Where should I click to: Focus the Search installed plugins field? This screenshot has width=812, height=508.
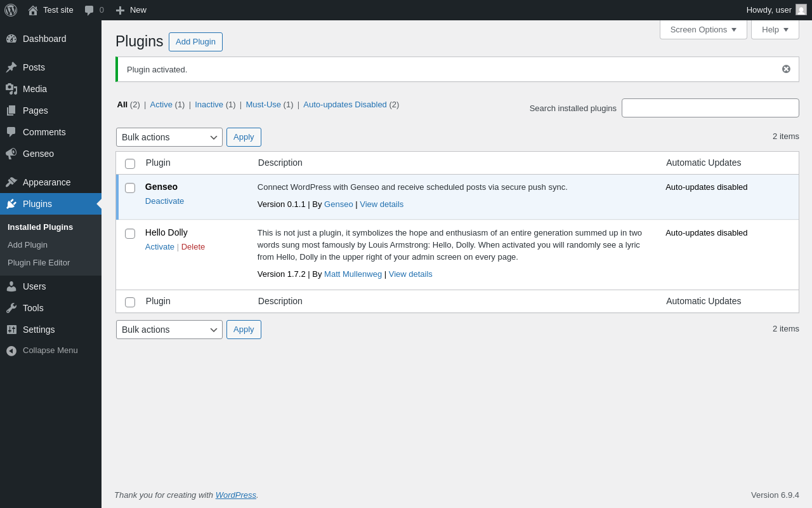[x=710, y=108]
